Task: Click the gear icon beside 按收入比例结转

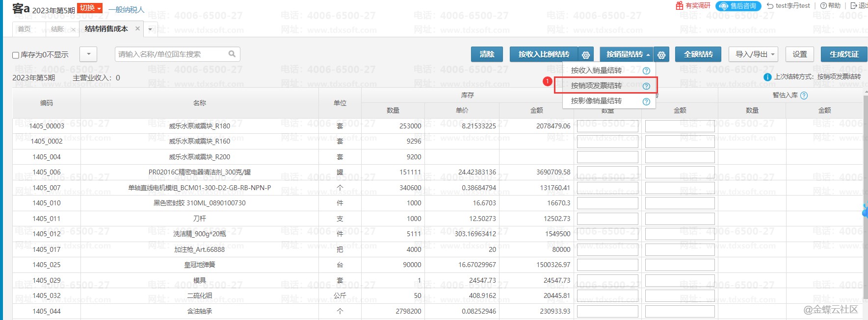Action: pyautogui.click(x=585, y=55)
